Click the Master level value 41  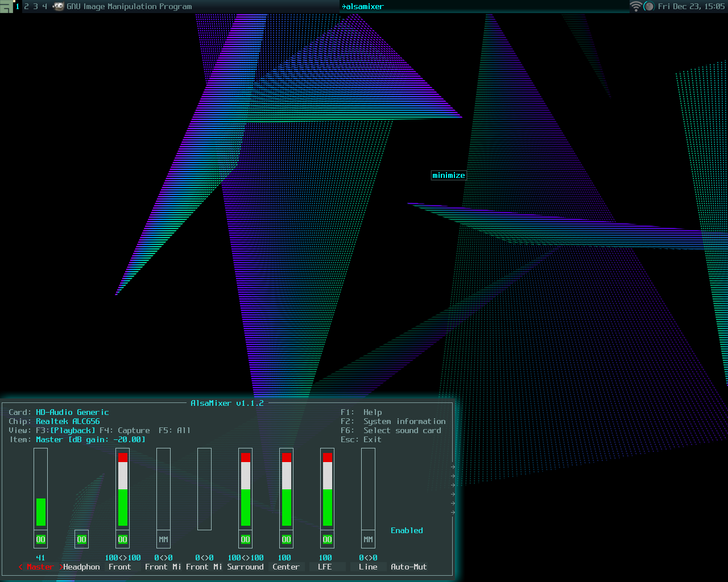tap(40, 558)
